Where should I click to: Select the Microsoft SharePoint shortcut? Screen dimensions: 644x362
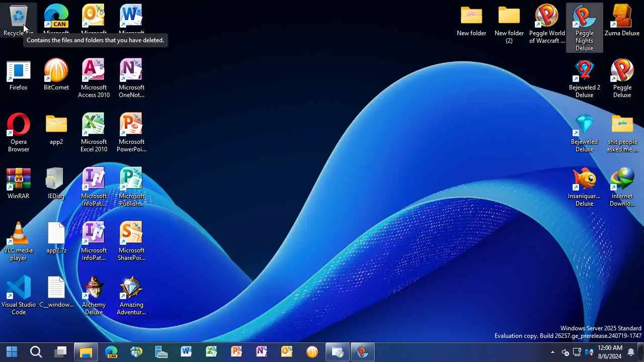point(131,241)
